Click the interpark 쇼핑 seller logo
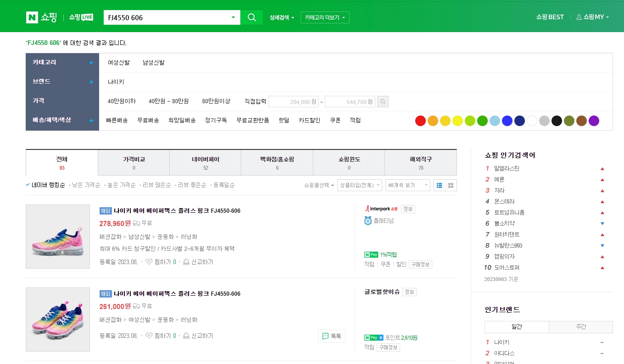624x364 pixels. point(381,209)
